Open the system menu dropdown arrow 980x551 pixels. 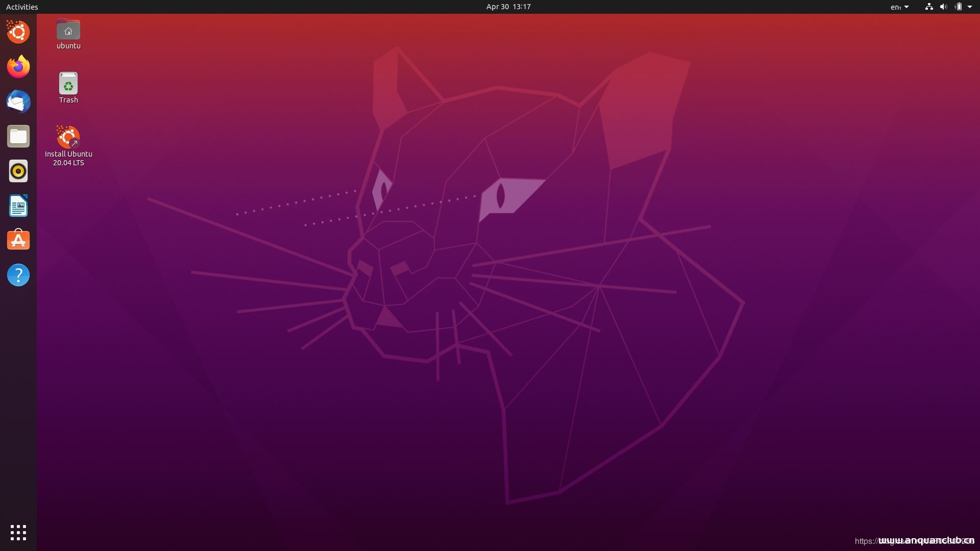point(970,7)
